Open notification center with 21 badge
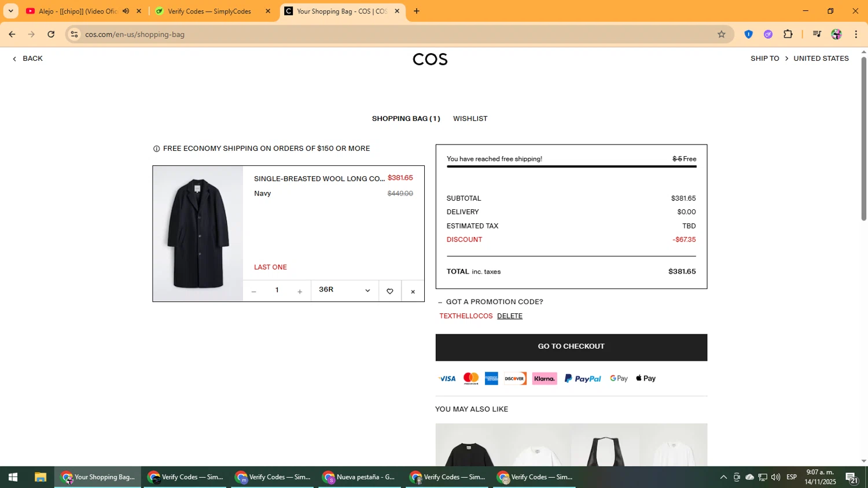868x488 pixels. tap(852, 478)
